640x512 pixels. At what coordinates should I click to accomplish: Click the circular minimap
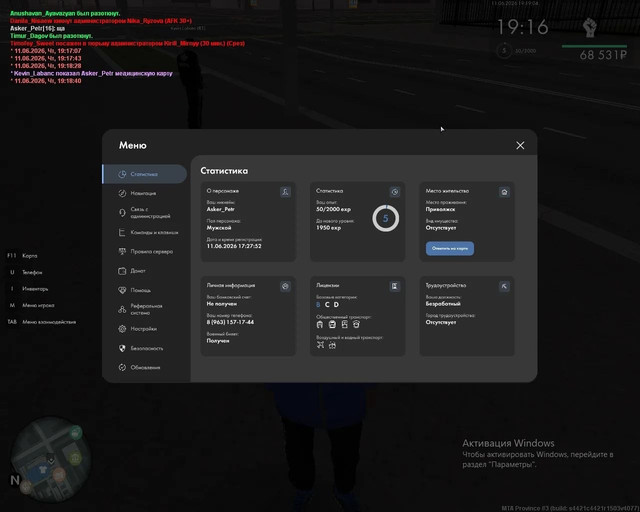[x=51, y=459]
